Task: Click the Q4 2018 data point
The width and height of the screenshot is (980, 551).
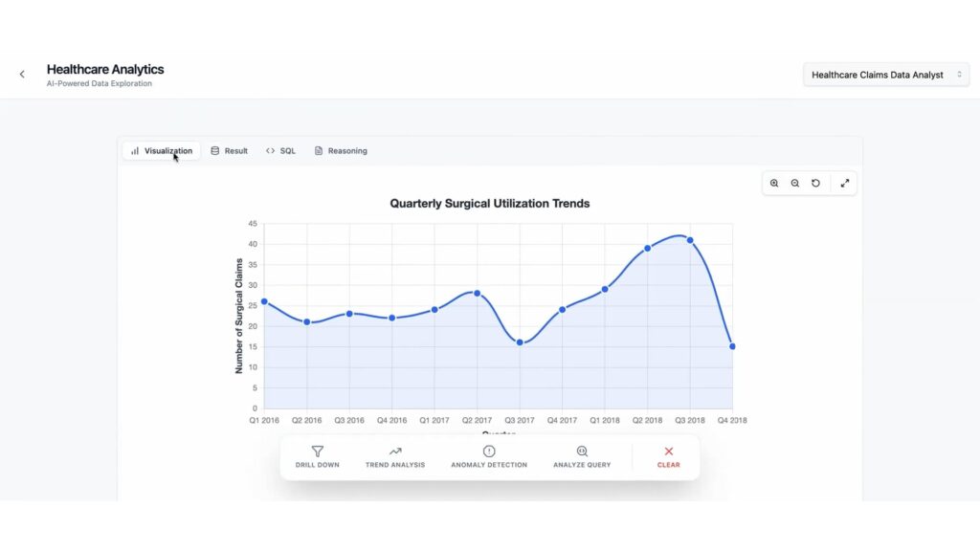Action: (x=732, y=346)
